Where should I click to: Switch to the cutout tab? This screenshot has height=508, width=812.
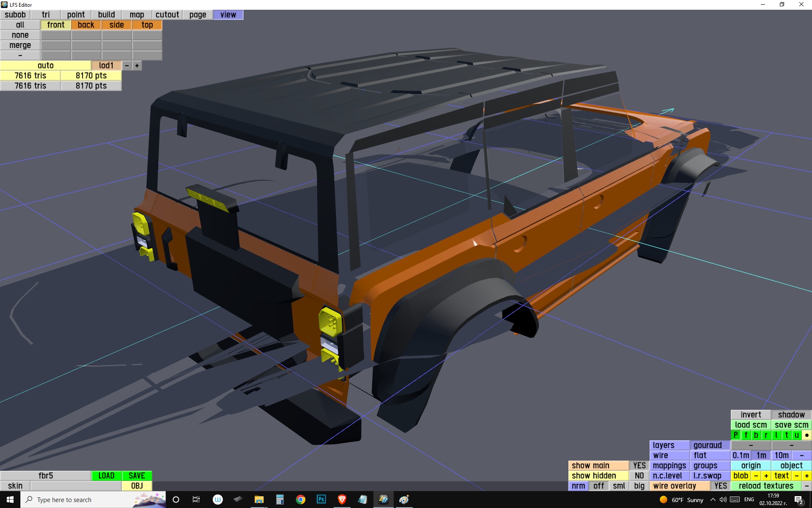click(x=167, y=14)
